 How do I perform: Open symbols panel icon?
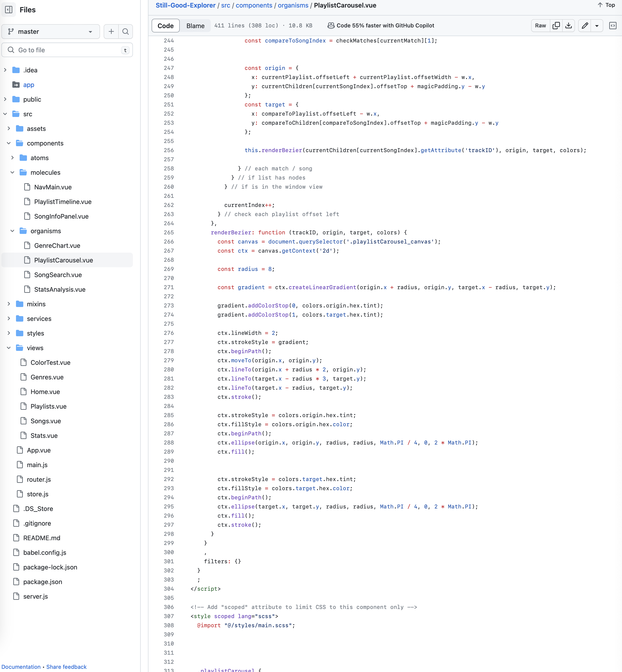pos(613,26)
